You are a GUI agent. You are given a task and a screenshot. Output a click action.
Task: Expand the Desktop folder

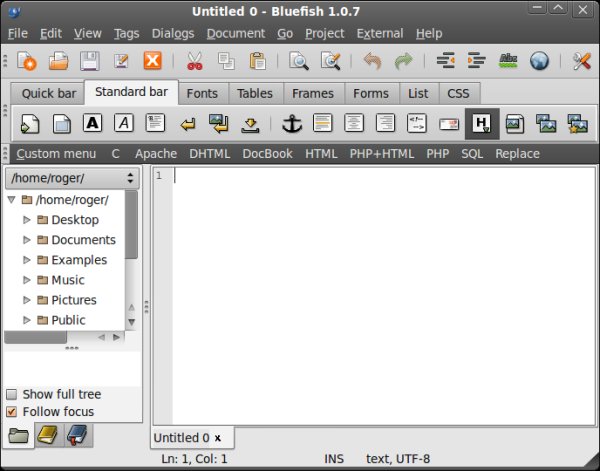pyautogui.click(x=27, y=220)
